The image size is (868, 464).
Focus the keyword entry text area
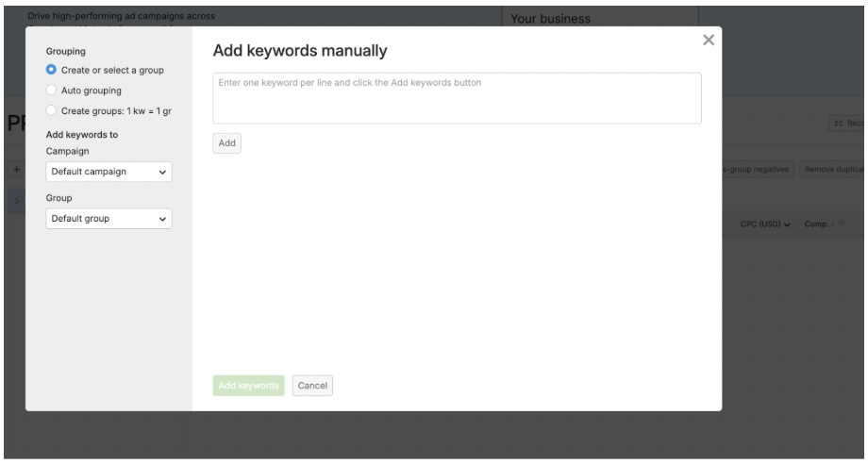tap(457, 98)
